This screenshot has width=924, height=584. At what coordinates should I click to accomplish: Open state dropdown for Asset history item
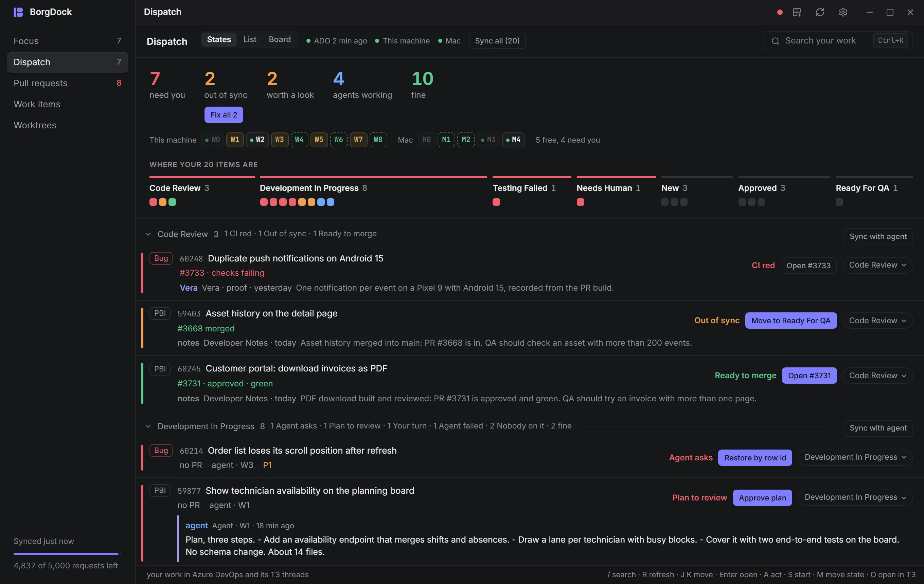pos(877,321)
